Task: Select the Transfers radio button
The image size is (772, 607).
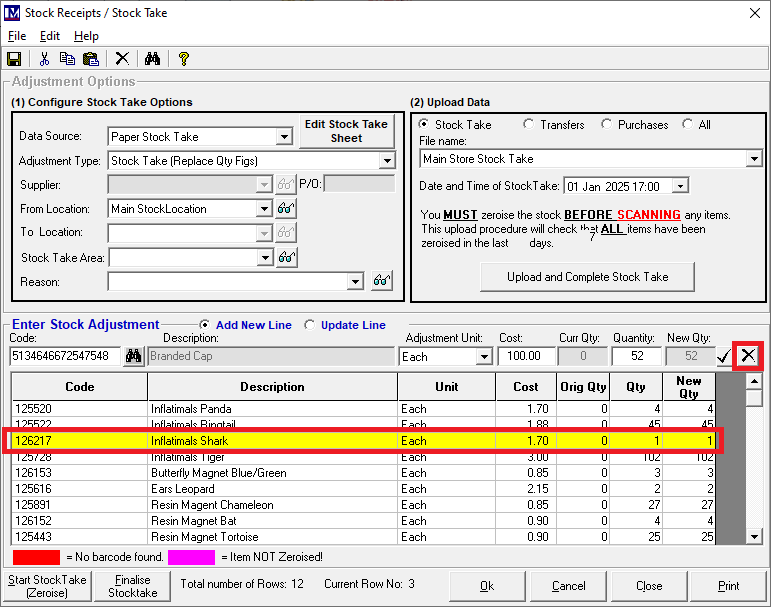Action: point(529,125)
